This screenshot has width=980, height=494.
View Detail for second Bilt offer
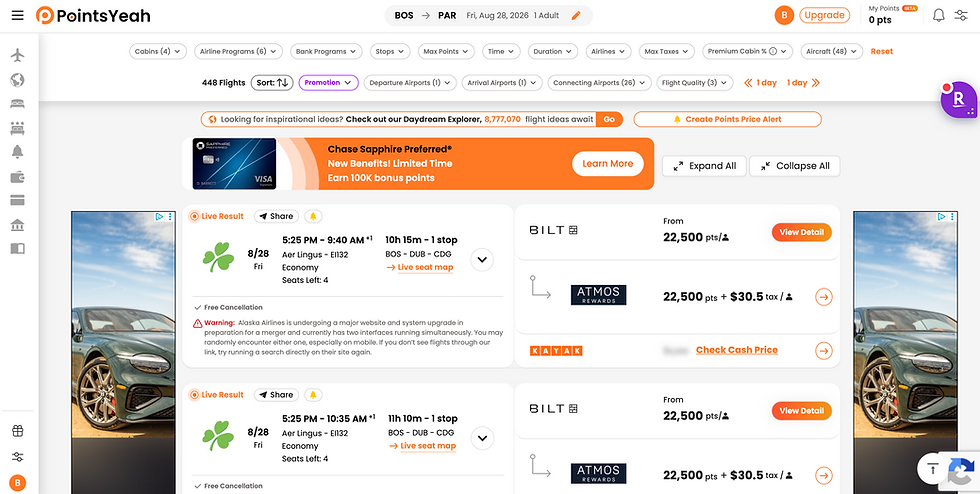point(802,411)
